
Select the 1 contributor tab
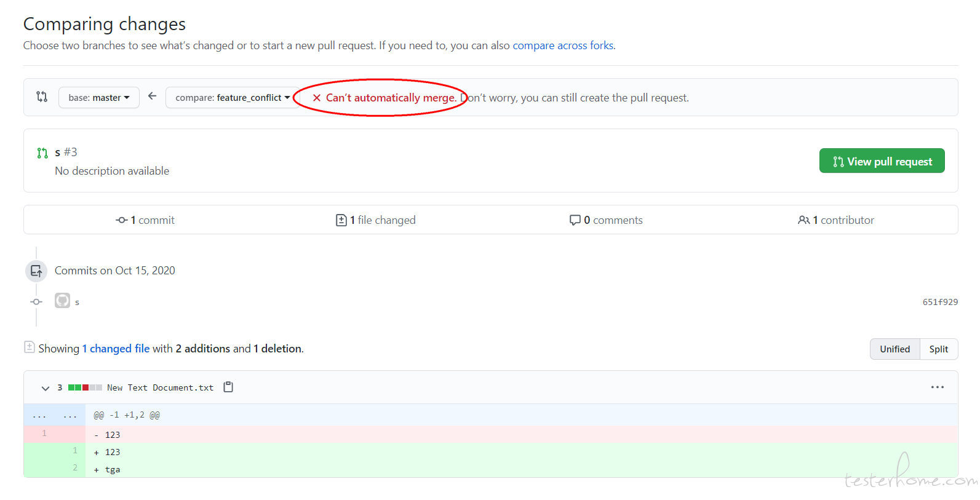(836, 220)
